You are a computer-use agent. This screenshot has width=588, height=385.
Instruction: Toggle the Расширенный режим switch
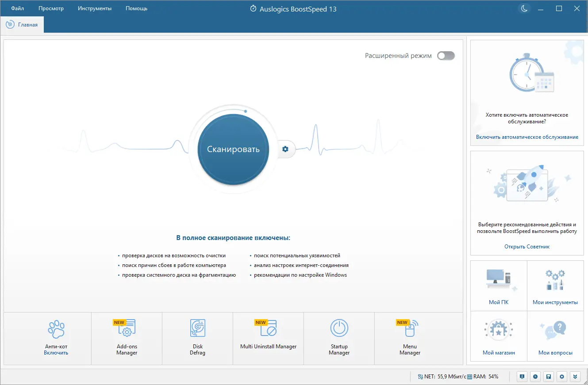(x=446, y=56)
